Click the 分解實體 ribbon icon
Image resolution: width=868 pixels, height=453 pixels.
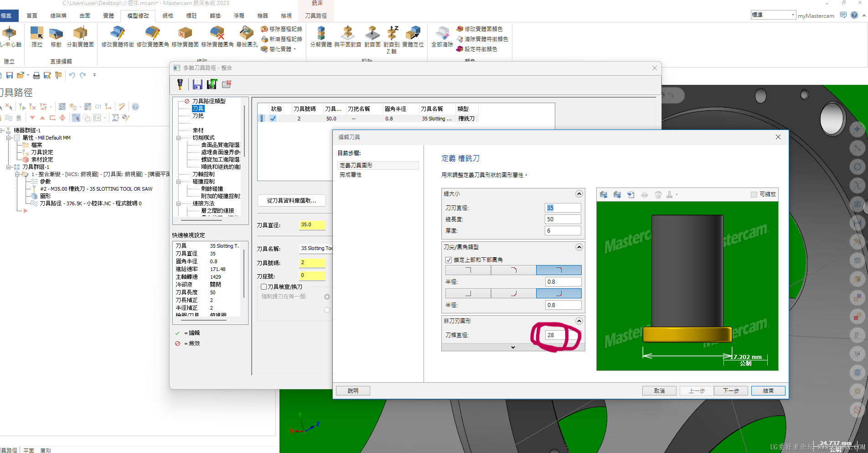coord(321,36)
